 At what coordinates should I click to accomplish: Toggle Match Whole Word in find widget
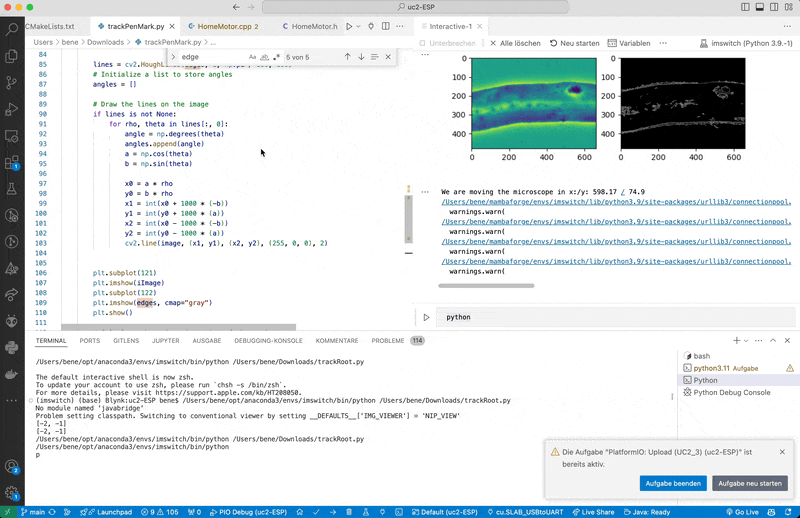[265, 57]
